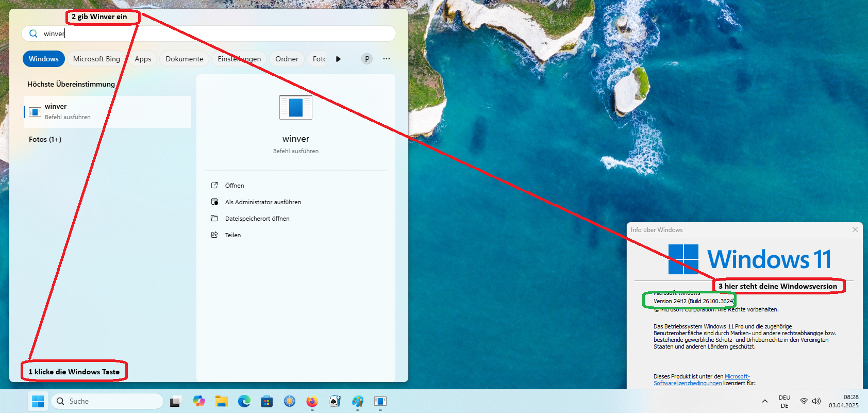Click the large winver preview icon
868x413 pixels.
[296, 107]
